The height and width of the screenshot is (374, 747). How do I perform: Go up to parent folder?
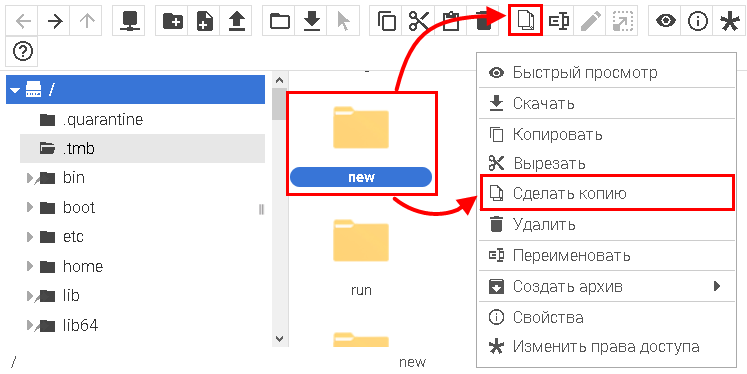pos(86,21)
